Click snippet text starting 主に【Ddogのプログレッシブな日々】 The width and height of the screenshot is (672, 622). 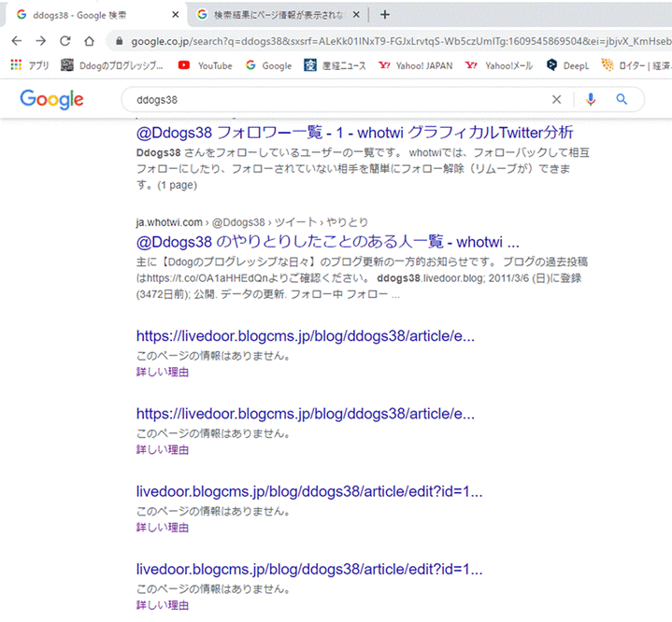(362, 278)
